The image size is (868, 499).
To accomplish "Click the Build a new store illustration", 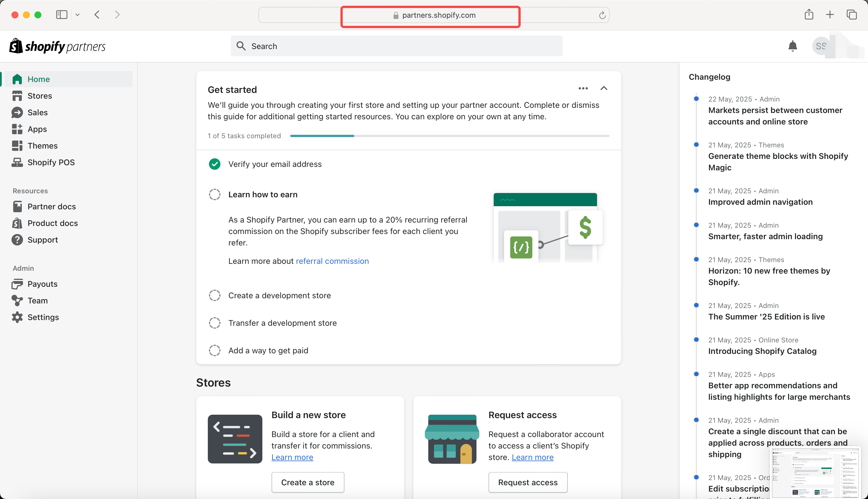I will pos(235,439).
